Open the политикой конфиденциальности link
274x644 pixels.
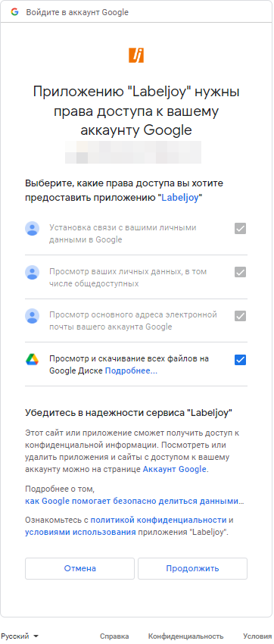158,520
